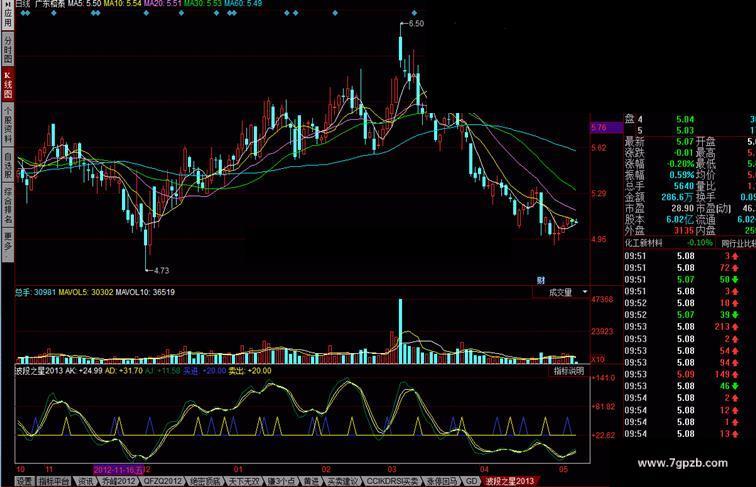This screenshot has height=487, width=756.
Task: Click the 卖出: +20.00 indicator label
Action: [x=250, y=371]
